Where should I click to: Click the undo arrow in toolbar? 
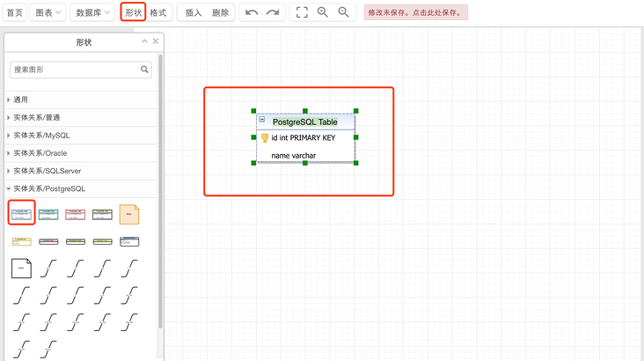(252, 12)
